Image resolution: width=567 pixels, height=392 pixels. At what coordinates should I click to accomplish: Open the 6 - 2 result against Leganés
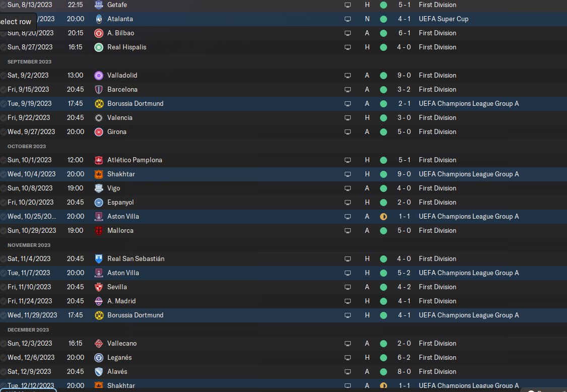tap(404, 358)
